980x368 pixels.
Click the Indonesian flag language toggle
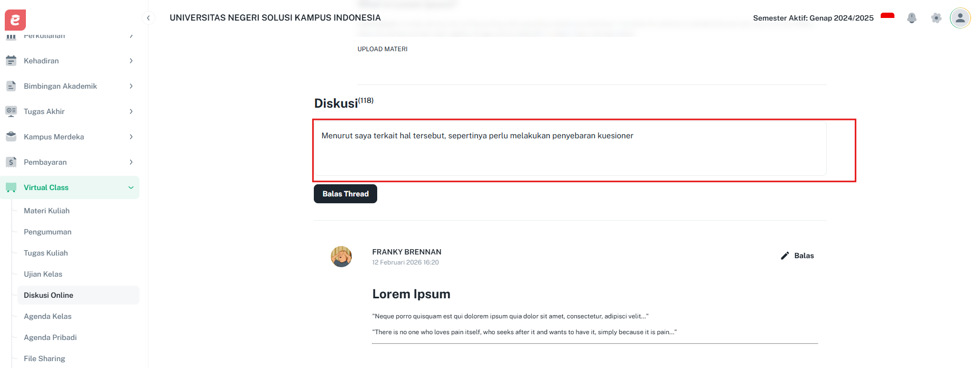click(887, 17)
